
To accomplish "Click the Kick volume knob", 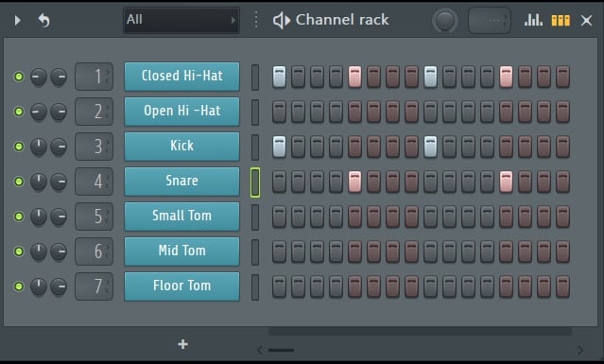I will (x=59, y=147).
